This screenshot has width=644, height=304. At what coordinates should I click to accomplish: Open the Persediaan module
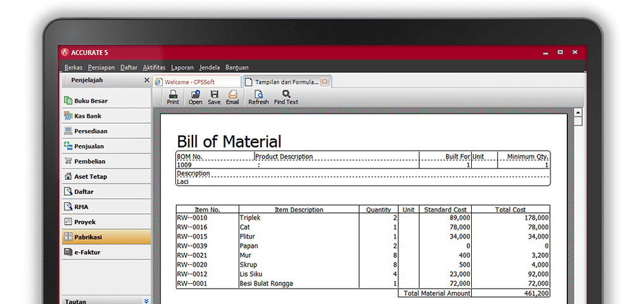(91, 131)
